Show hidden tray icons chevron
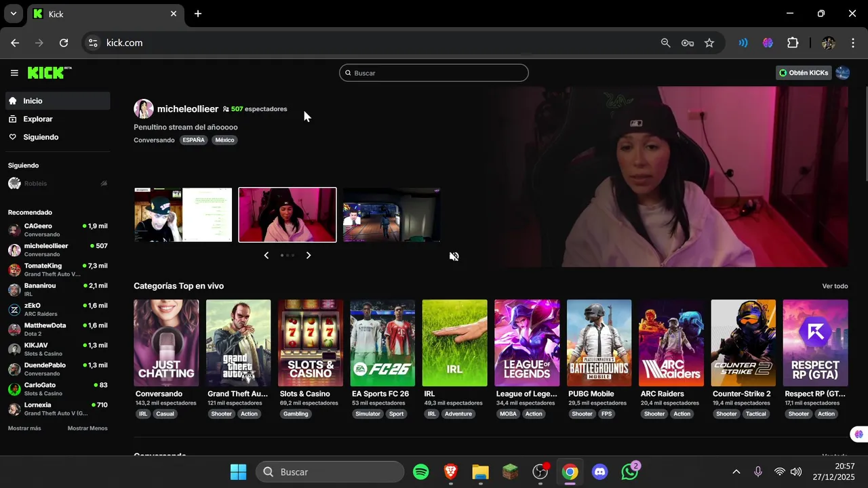Screen dimensions: 868x488 click(x=736, y=472)
